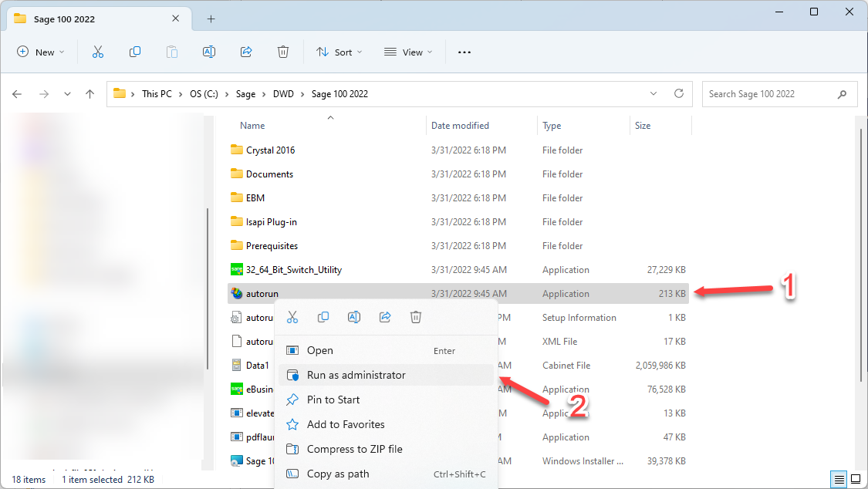Screen dimensions: 868x489
Task: Click the Refresh icon in the address bar
Action: pos(678,93)
